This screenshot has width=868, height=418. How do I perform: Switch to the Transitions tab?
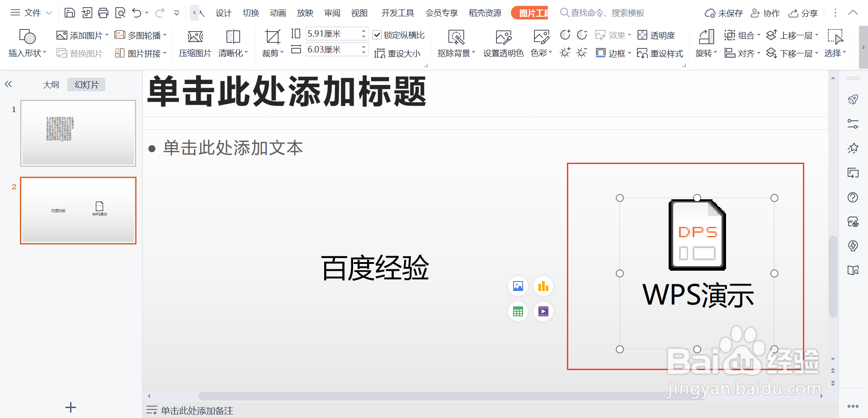coord(251,13)
